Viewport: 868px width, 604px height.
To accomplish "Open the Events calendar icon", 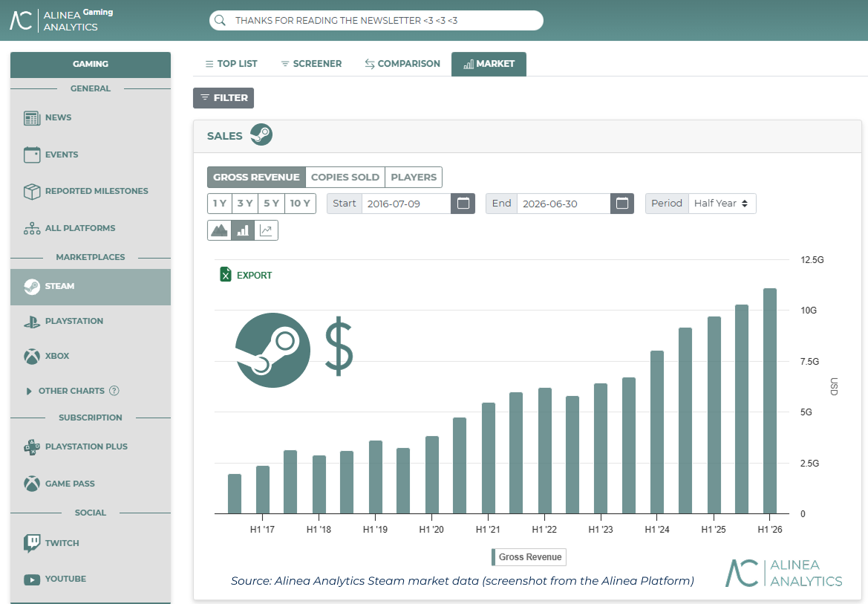I will point(32,155).
